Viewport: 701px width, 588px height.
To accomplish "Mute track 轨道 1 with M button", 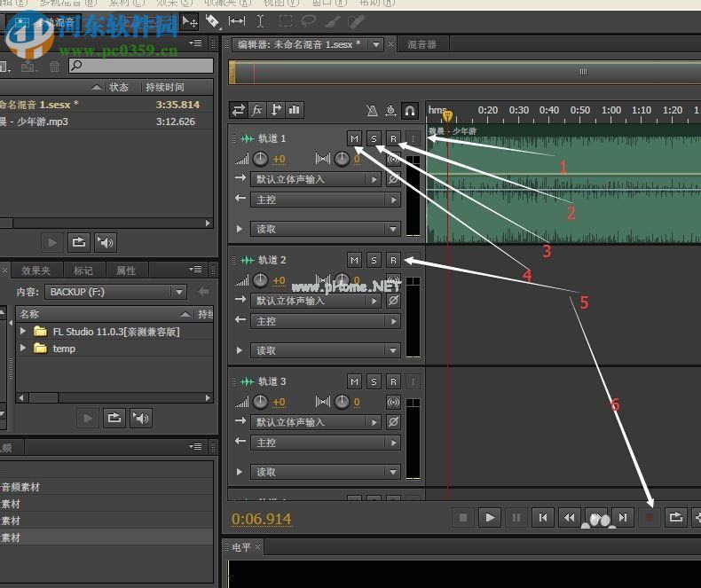I will tap(355, 138).
